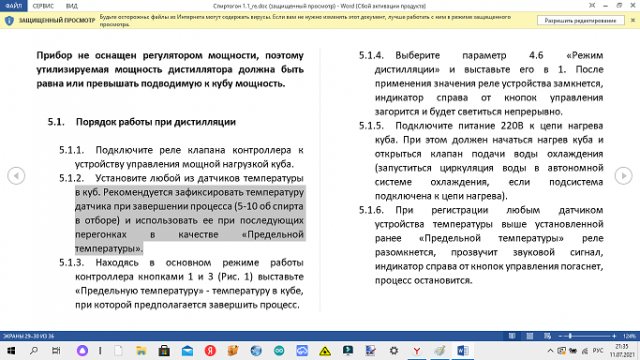Viewport: 640px width, 360px height.
Task: Click the zoom percentage value
Action: 629,336
